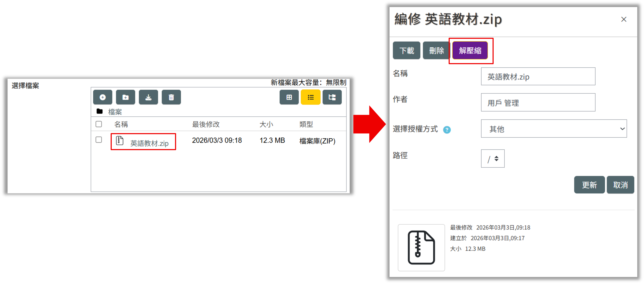Screen dimensions: 644x284
Task: Open the 選擇授權方式 dropdown showing 其他
Action: [553, 129]
